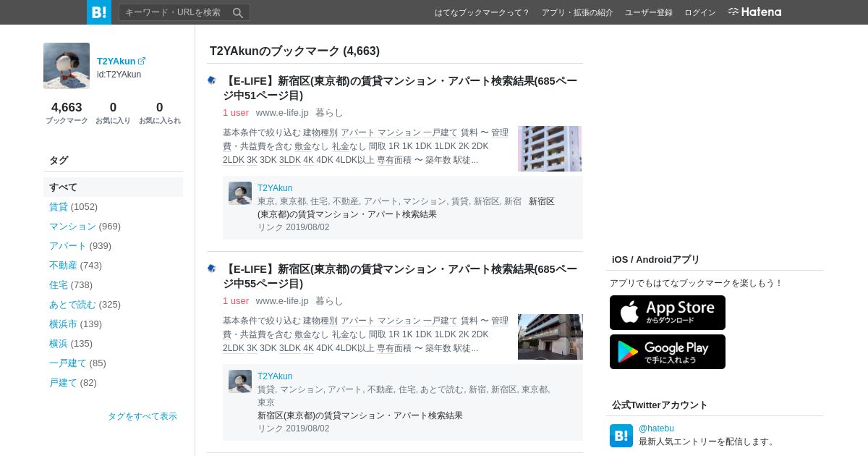Viewport: 868px width, 456px height.
Task: Click T2YAkun avatar in second bookmark comment
Action: coord(240,381)
